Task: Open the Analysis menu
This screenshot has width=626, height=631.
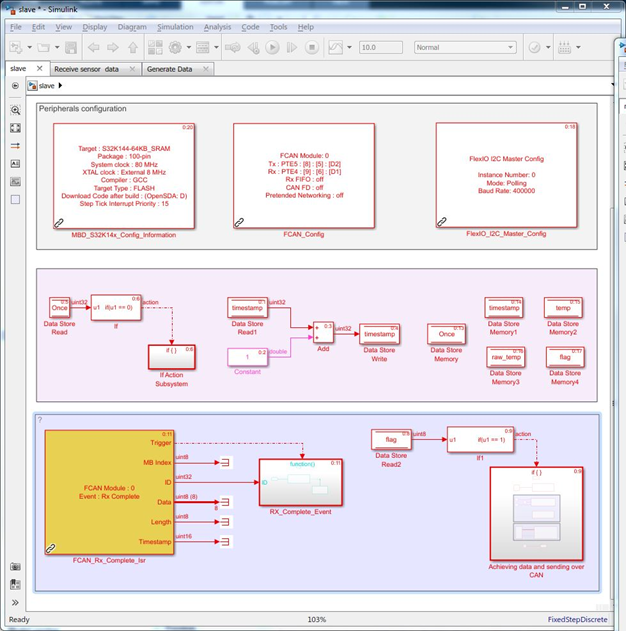Action: click(x=217, y=27)
